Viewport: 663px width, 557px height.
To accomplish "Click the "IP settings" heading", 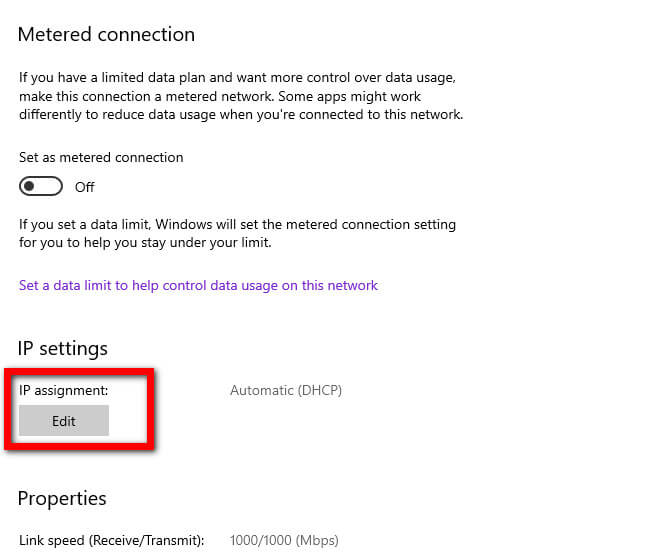I will pos(63,348).
